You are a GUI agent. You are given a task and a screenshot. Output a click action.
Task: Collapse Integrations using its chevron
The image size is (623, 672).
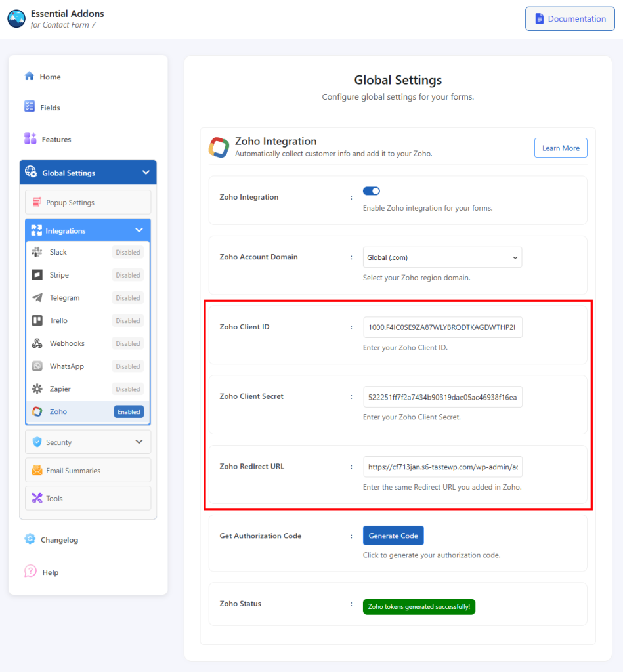(139, 230)
